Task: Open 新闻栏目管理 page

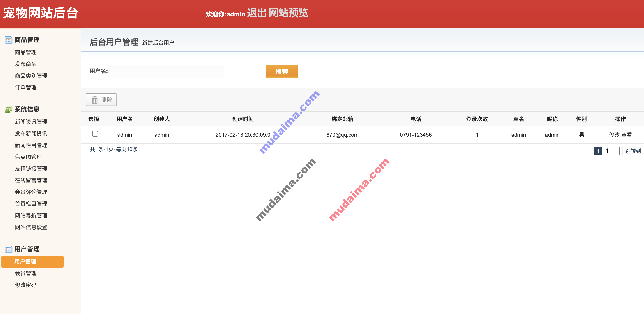Action: pyautogui.click(x=31, y=145)
